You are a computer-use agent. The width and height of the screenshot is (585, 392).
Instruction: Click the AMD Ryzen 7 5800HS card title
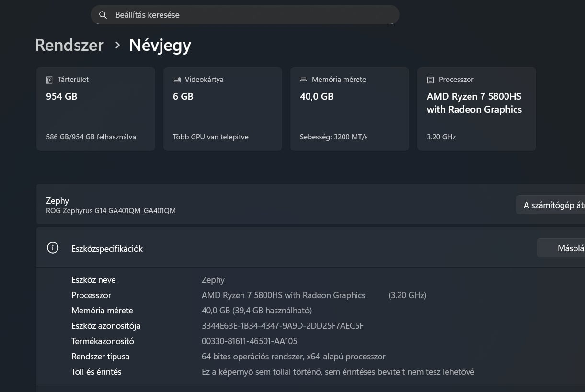(474, 103)
